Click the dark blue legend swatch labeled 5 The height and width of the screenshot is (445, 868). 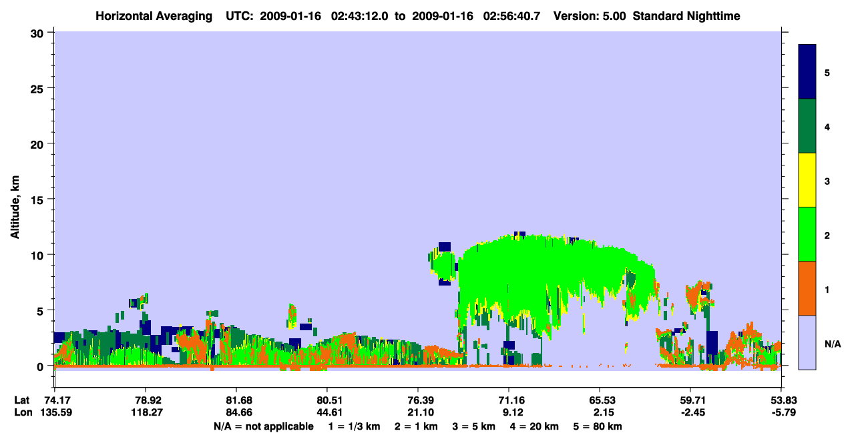click(807, 72)
